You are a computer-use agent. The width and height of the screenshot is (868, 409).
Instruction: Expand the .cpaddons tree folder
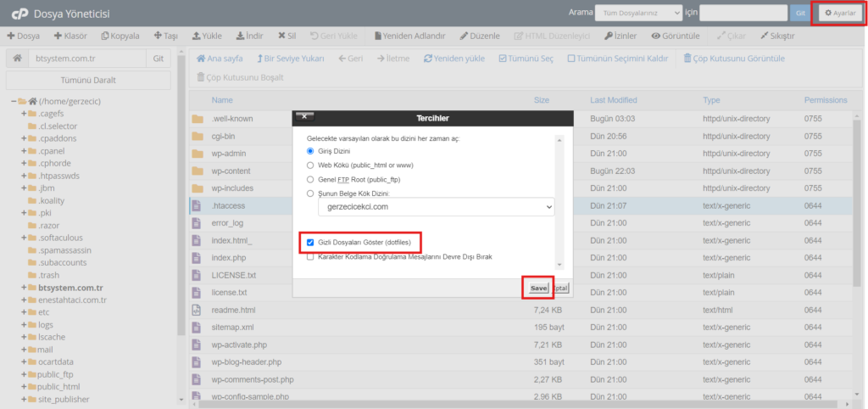tap(24, 138)
